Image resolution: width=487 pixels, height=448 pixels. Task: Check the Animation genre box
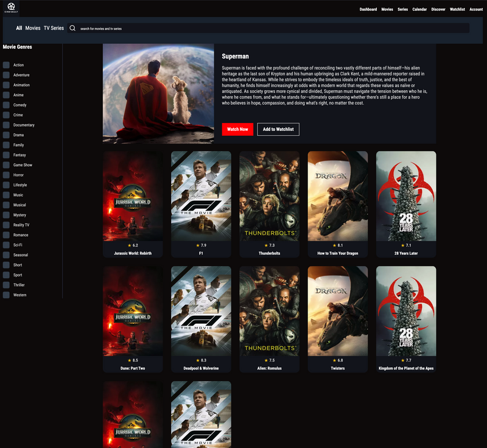coord(6,85)
